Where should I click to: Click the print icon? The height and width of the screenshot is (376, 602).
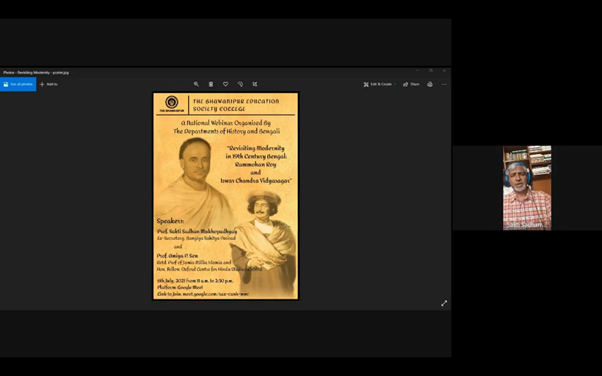click(430, 84)
